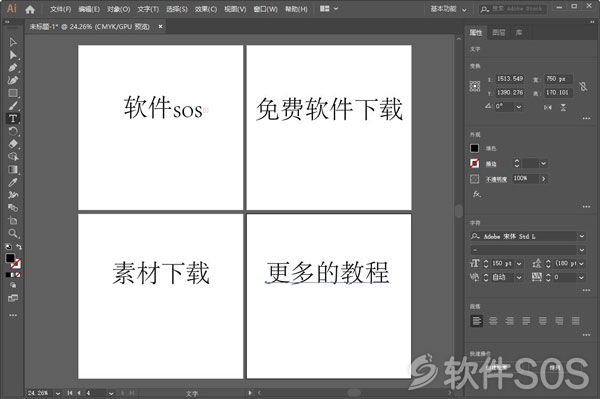Select the Zoom tool
Image resolution: width=600 pixels, height=399 pixels.
[x=13, y=233]
